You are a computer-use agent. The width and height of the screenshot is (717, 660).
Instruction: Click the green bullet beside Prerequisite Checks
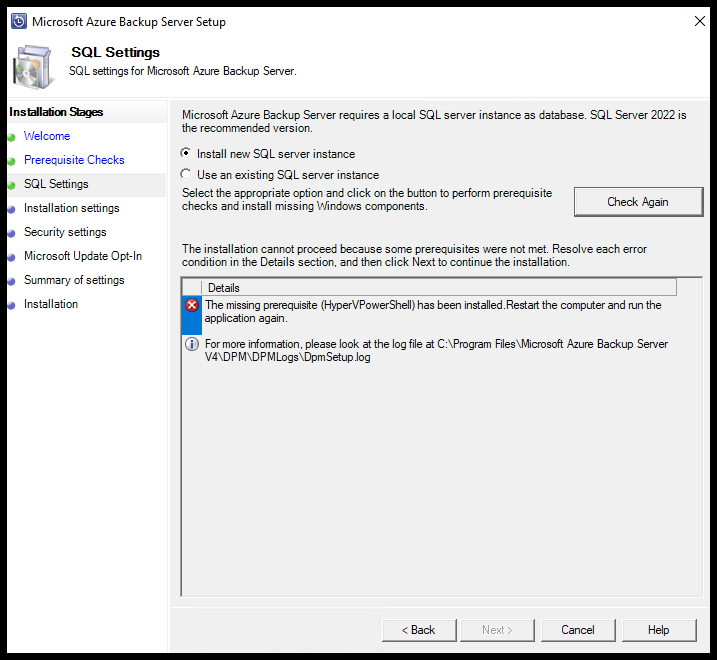click(x=12, y=161)
